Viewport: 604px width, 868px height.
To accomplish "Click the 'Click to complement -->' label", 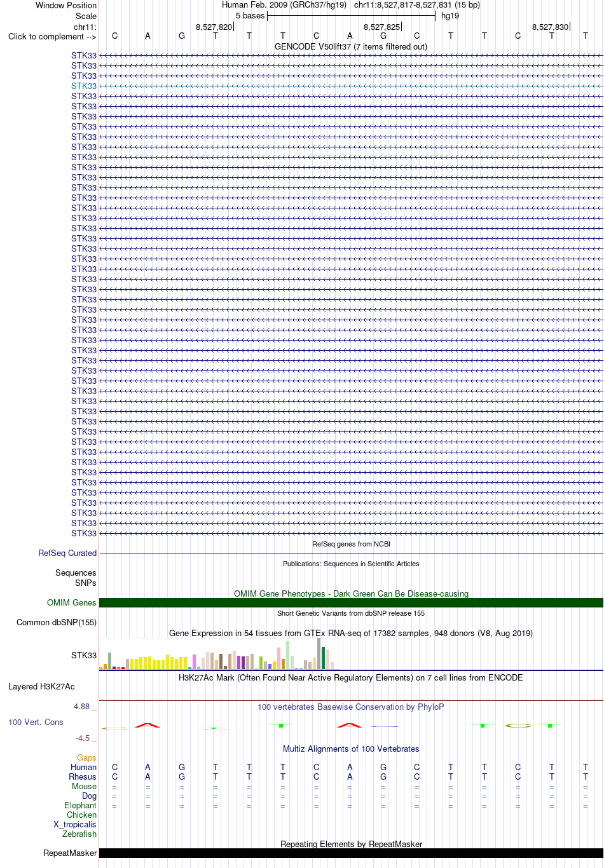I will point(52,36).
